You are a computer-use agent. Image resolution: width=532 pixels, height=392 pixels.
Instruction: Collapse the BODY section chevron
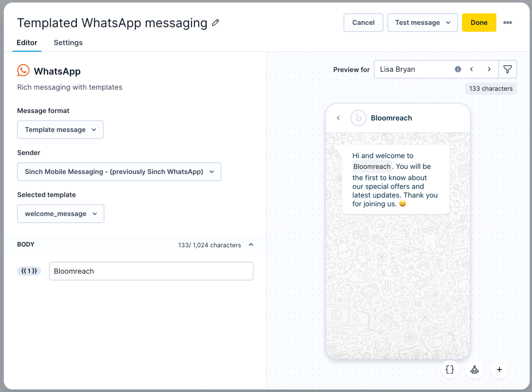251,245
